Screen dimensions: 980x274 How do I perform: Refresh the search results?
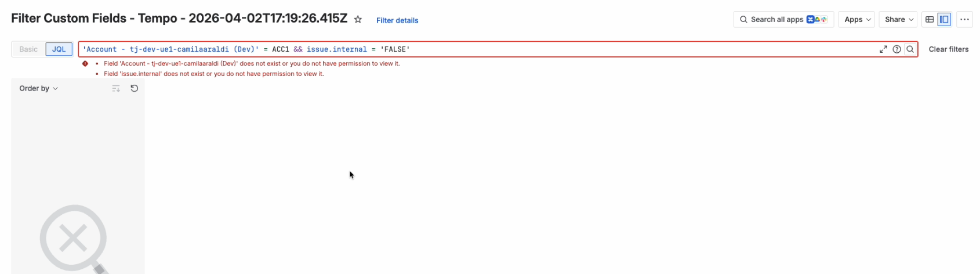[x=135, y=88]
